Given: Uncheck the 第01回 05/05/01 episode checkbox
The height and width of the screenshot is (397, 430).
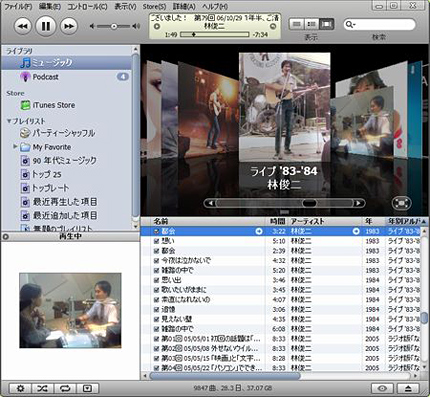Looking at the screenshot, I should pos(156,339).
